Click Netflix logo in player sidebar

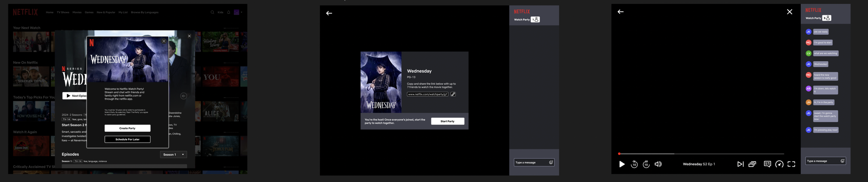click(813, 10)
